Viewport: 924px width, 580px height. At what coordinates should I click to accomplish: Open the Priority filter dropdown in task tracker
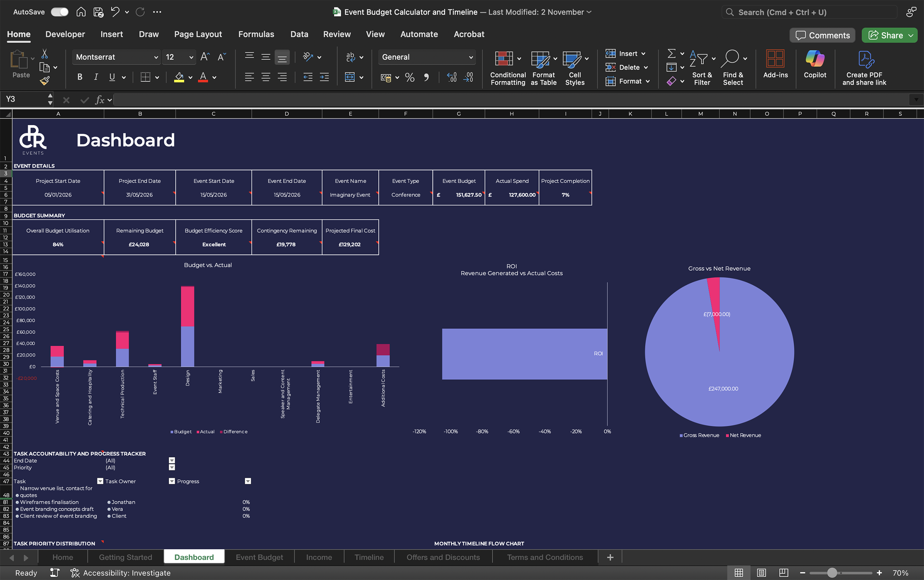[172, 468]
